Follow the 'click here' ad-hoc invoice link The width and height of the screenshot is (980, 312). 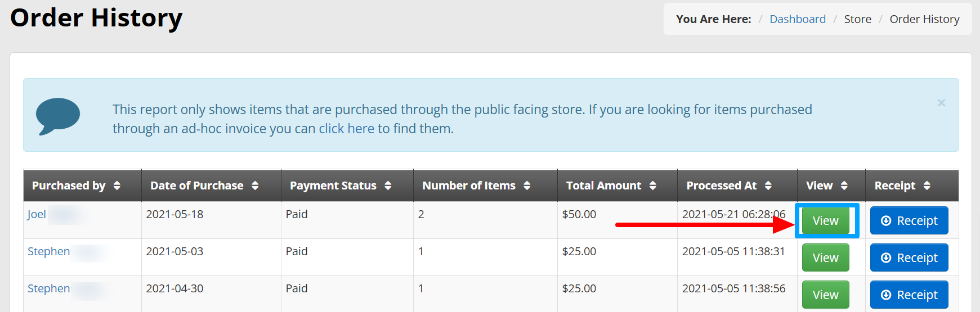pos(347,129)
